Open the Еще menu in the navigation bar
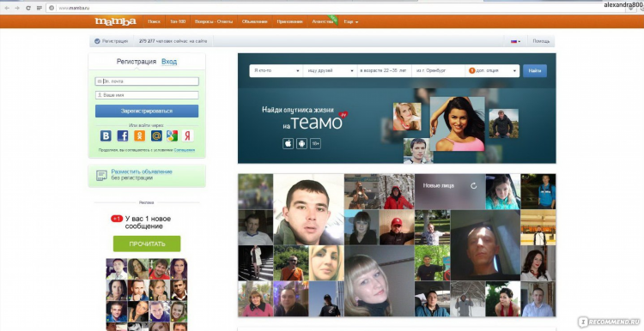The image size is (644, 331). pyautogui.click(x=350, y=21)
